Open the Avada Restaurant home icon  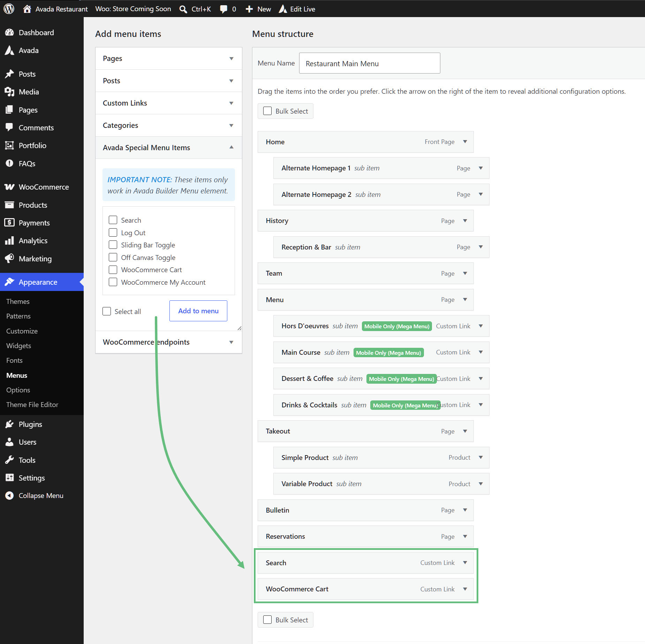[27, 9]
